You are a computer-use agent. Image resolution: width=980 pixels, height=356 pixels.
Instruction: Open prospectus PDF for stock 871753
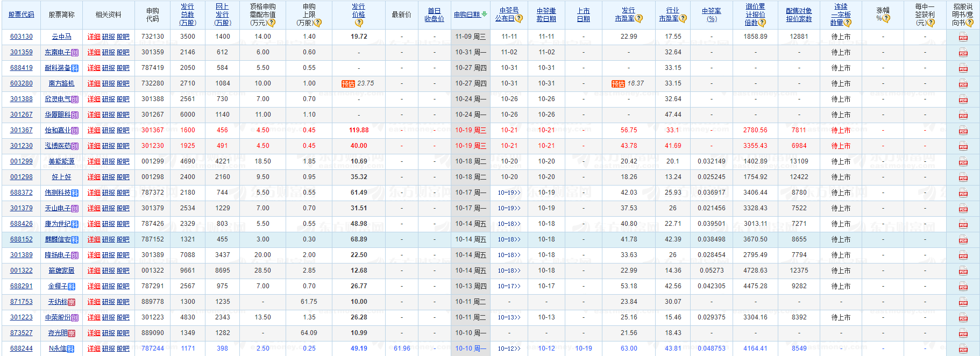tap(963, 302)
